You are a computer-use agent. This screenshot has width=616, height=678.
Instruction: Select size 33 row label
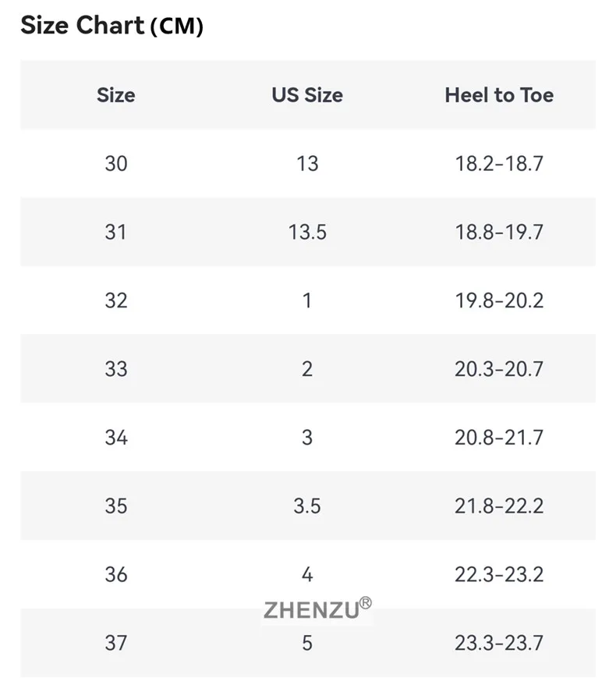116,369
